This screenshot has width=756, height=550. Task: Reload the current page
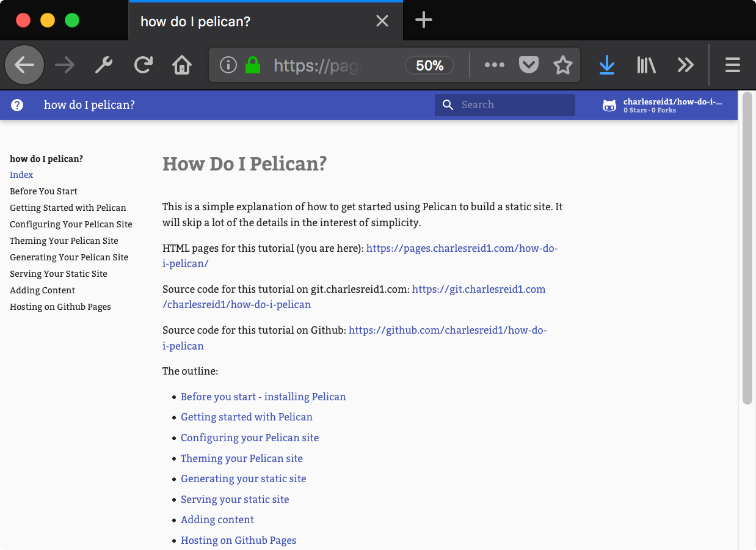coord(144,65)
